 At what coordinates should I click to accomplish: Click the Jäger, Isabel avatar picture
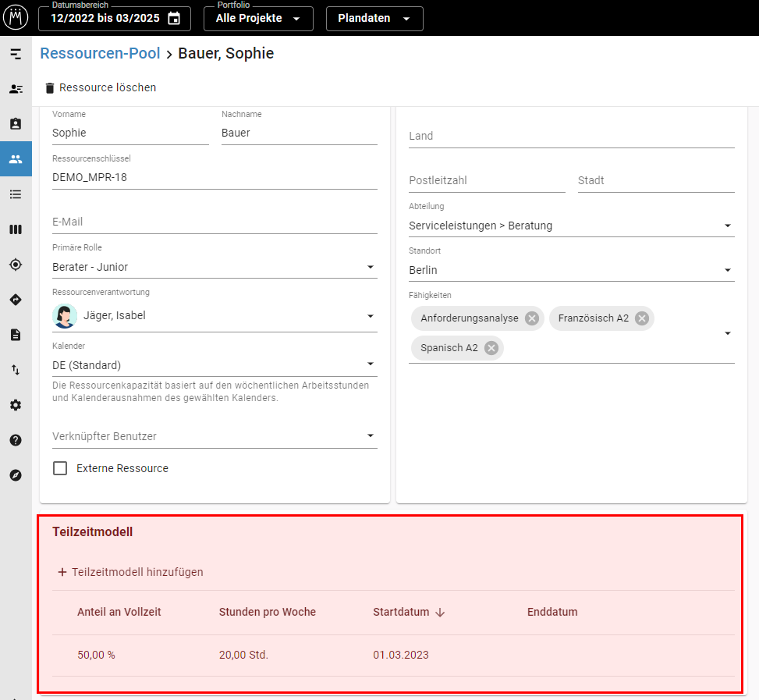point(65,315)
